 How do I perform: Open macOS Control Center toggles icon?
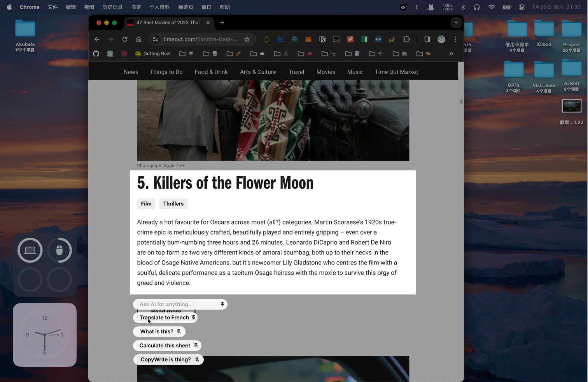pyautogui.click(x=522, y=7)
